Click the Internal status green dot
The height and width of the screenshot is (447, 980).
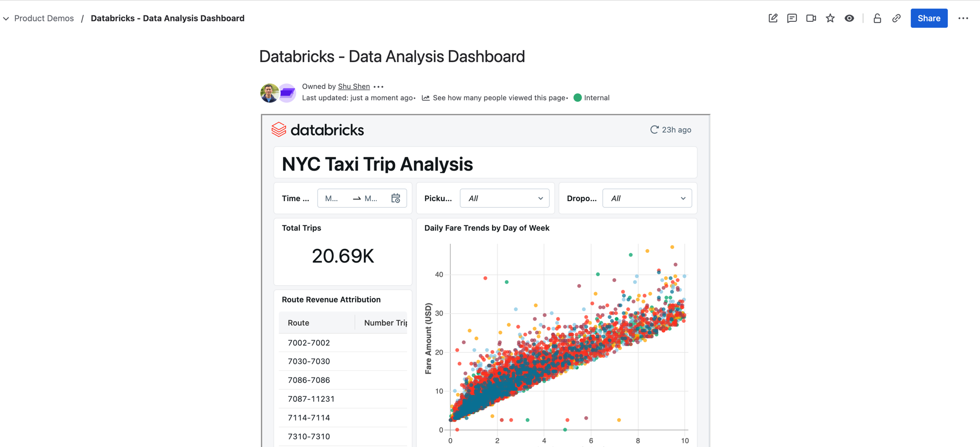coord(577,98)
